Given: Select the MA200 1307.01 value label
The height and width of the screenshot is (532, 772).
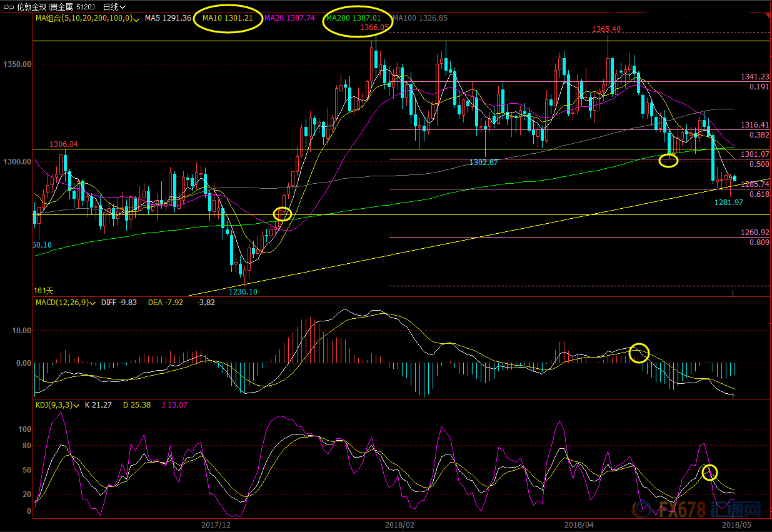Looking at the screenshot, I should click(354, 19).
